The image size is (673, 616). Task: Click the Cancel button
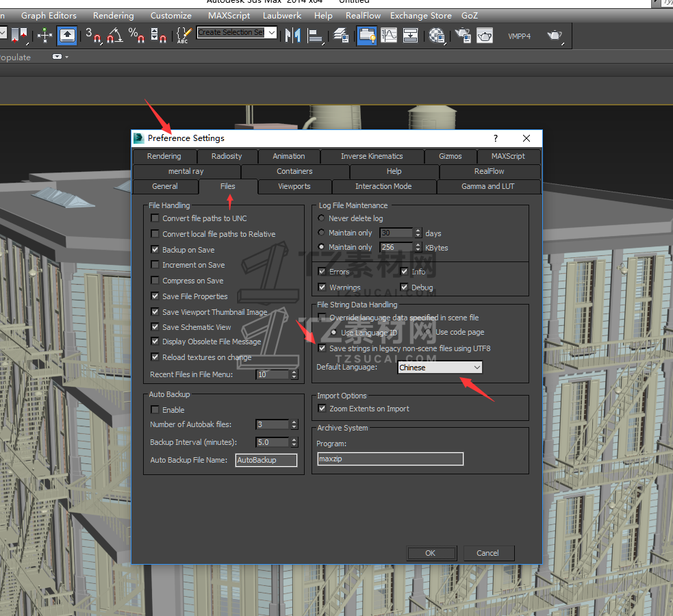click(487, 553)
